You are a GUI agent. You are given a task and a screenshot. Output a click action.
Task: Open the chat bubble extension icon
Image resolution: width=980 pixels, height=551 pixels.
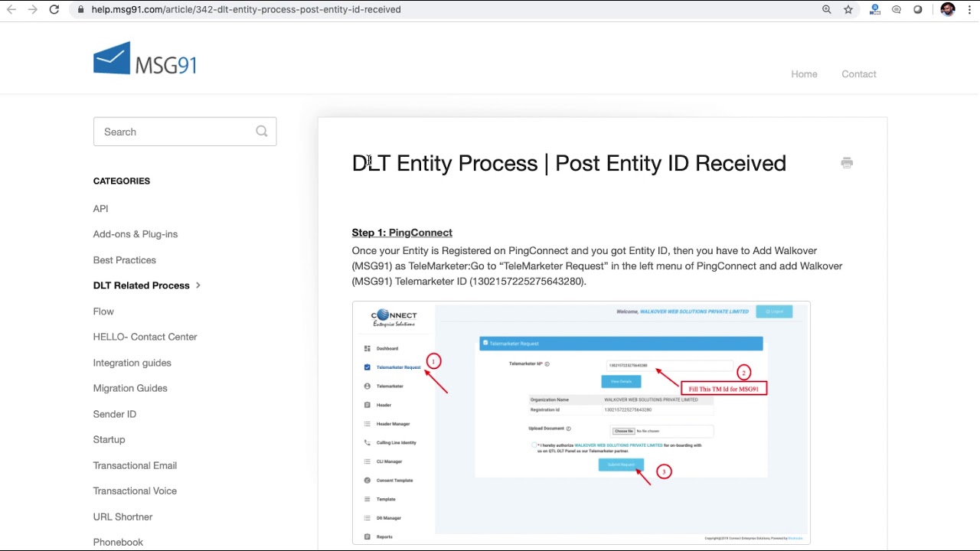point(897,9)
